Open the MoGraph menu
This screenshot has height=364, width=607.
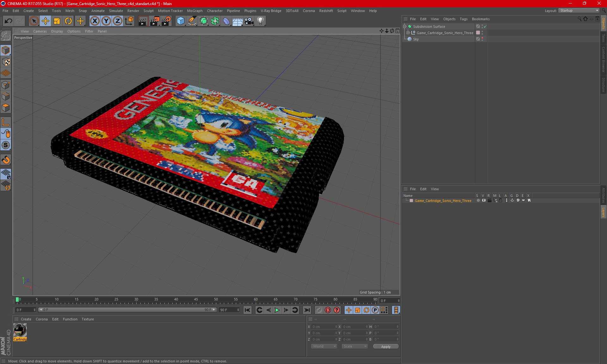[x=195, y=11]
